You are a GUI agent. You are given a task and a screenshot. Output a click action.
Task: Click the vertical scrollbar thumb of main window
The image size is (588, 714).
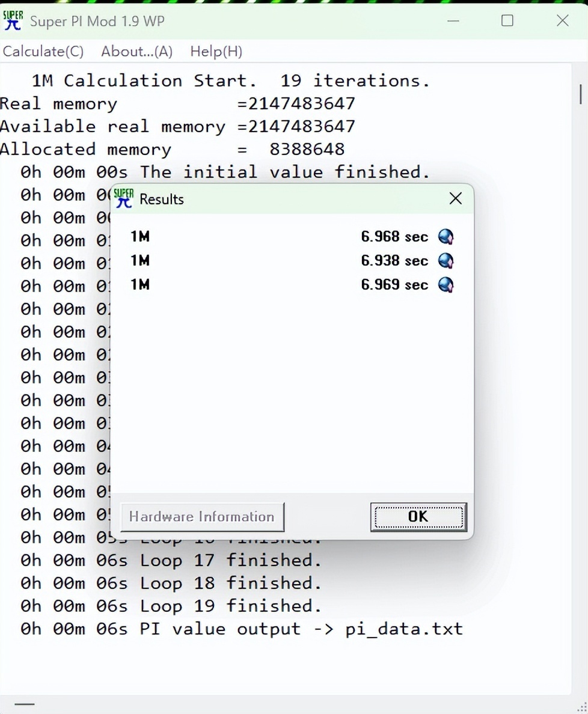coord(580,94)
